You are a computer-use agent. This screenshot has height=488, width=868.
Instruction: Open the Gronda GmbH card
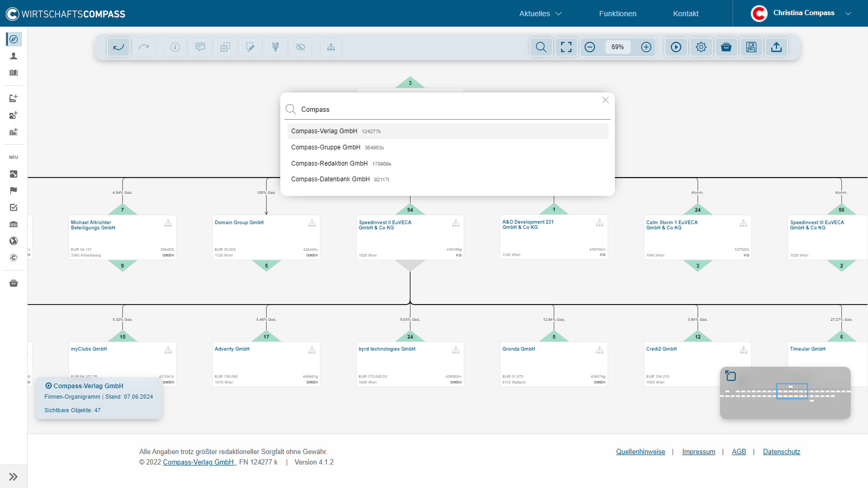554,364
